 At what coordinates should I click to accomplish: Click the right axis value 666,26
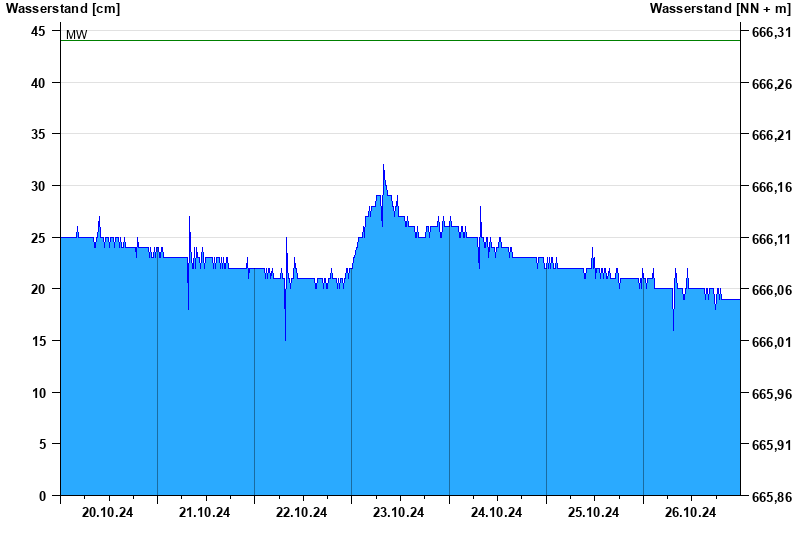coord(772,84)
